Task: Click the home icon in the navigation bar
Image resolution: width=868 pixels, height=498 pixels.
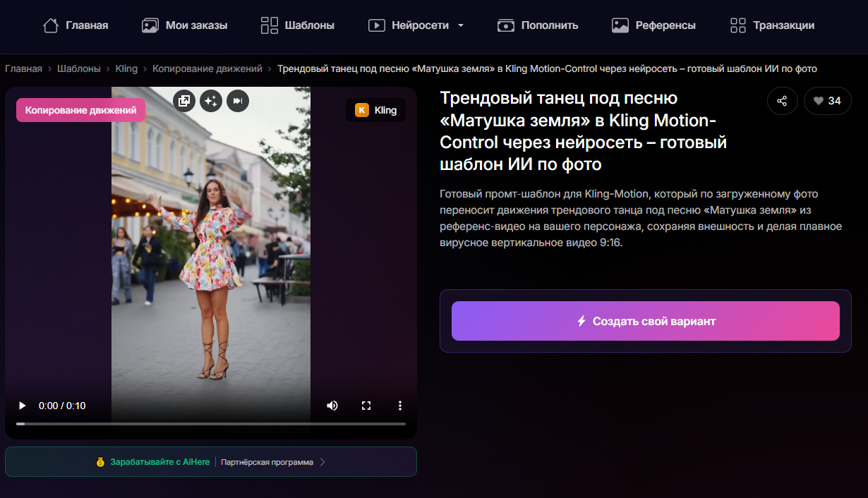Action: [x=50, y=25]
